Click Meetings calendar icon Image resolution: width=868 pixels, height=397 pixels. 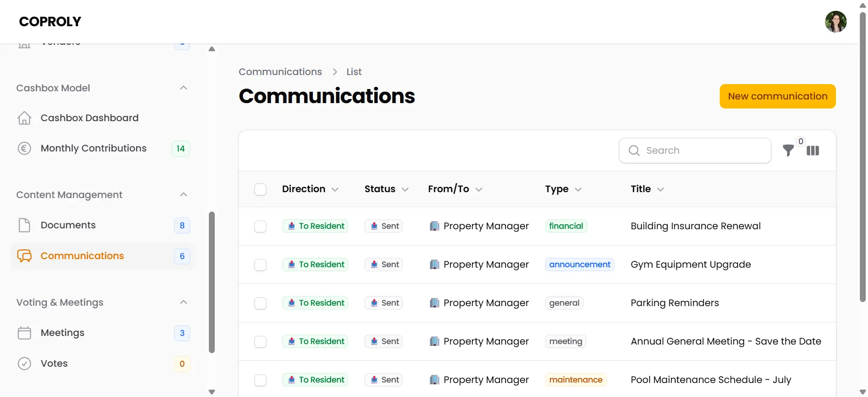(x=24, y=333)
